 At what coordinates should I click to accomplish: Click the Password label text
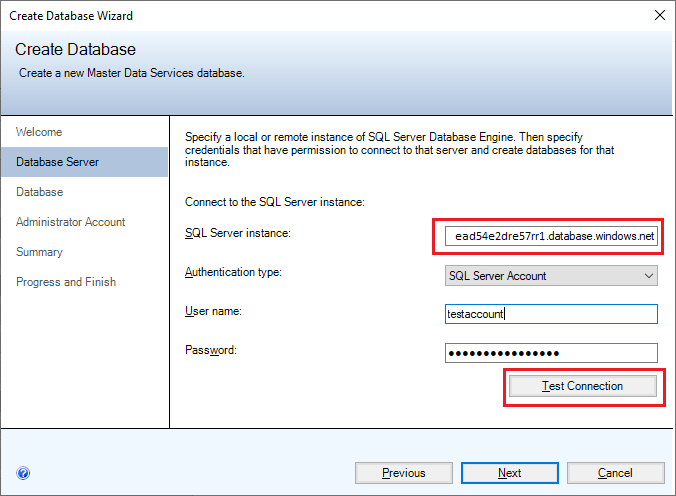(211, 350)
